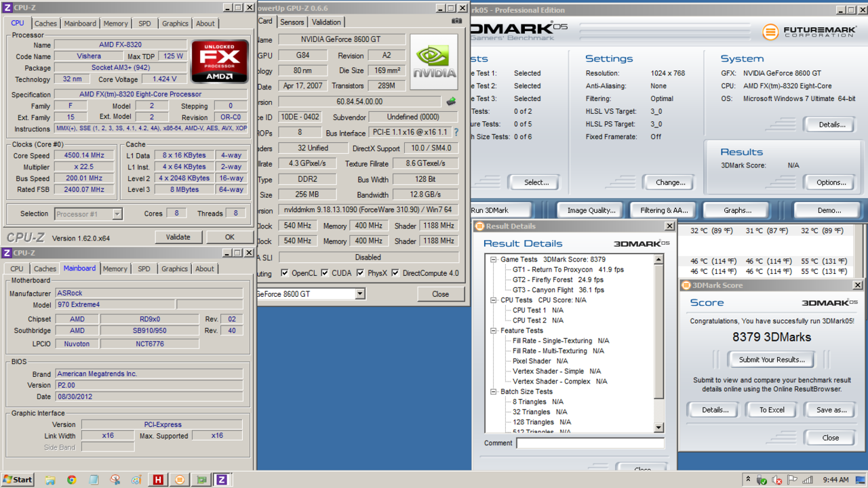Click the System Details button
Image resolution: width=868 pixels, height=488 pixels.
pyautogui.click(x=831, y=125)
